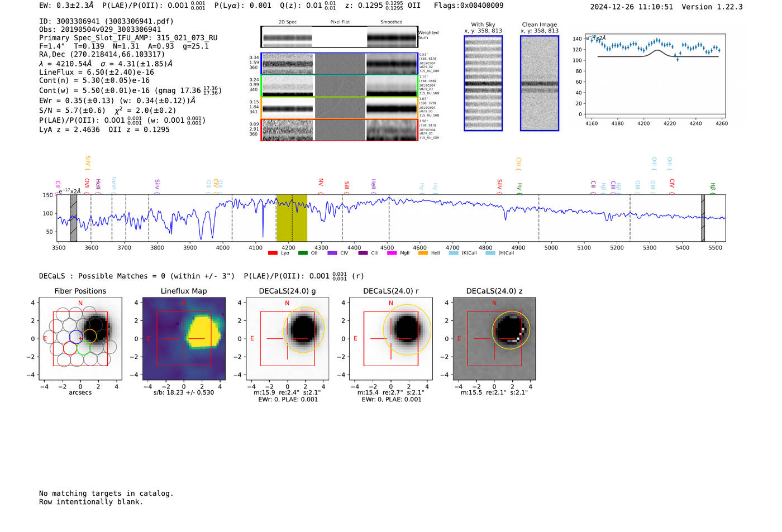Click the CIV purple legend swatch

point(332,253)
